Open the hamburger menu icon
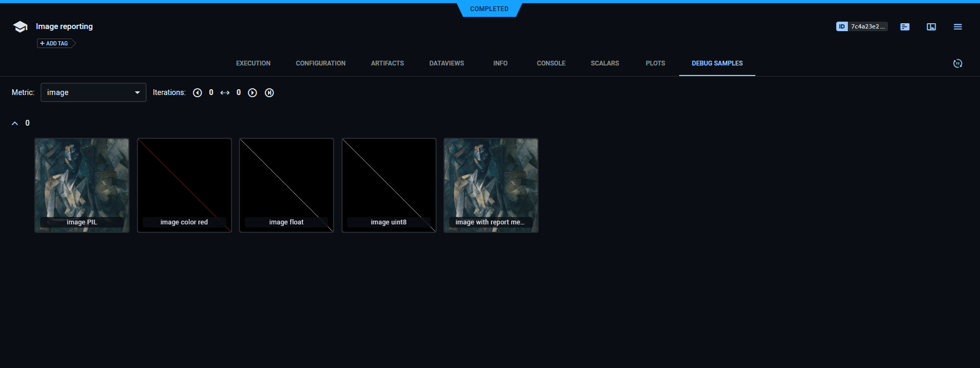The width and height of the screenshot is (980, 368). tap(957, 27)
